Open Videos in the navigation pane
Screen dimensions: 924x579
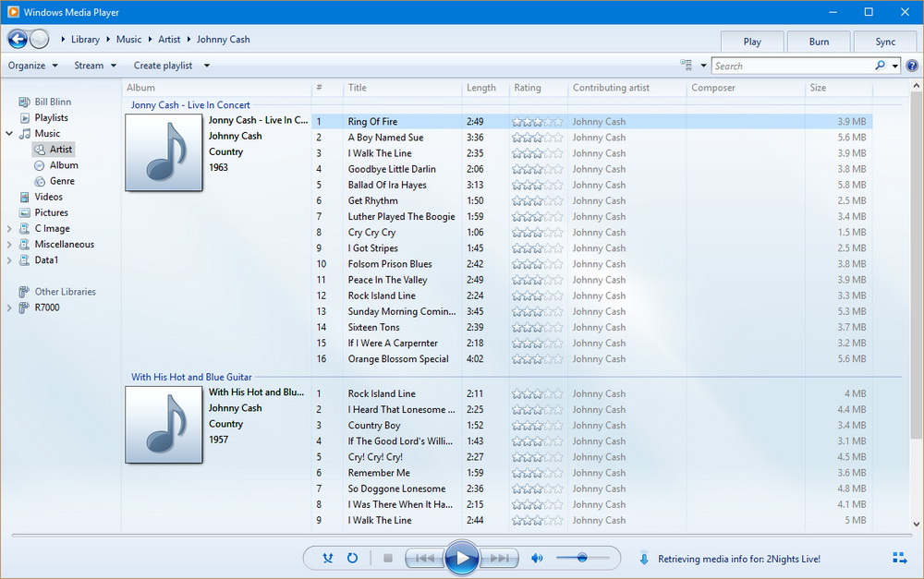(48, 197)
